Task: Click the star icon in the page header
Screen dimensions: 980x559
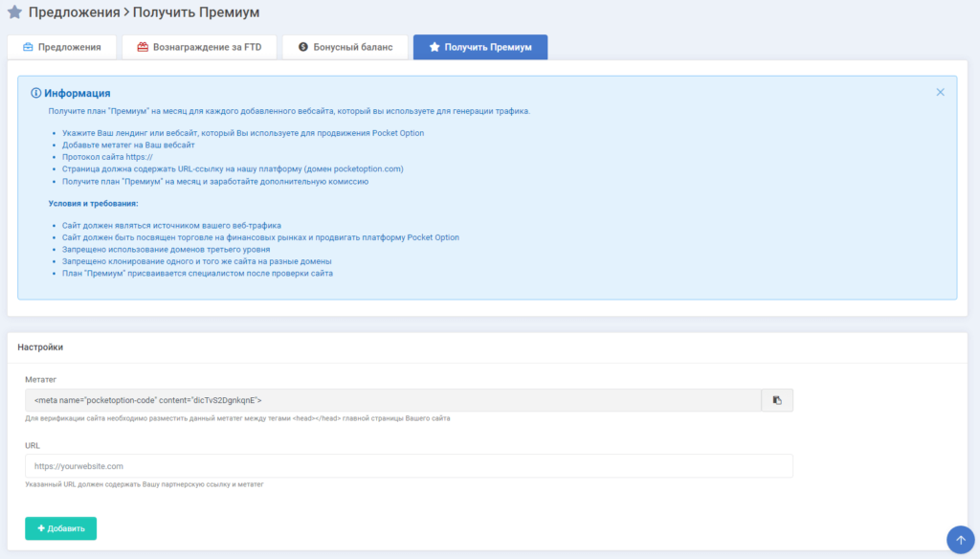Action: pos(14,13)
